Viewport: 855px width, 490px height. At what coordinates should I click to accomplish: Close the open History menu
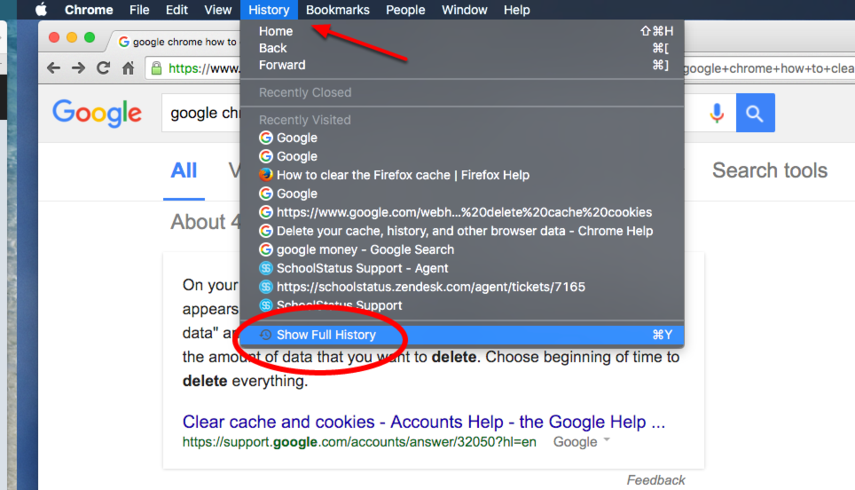click(269, 10)
